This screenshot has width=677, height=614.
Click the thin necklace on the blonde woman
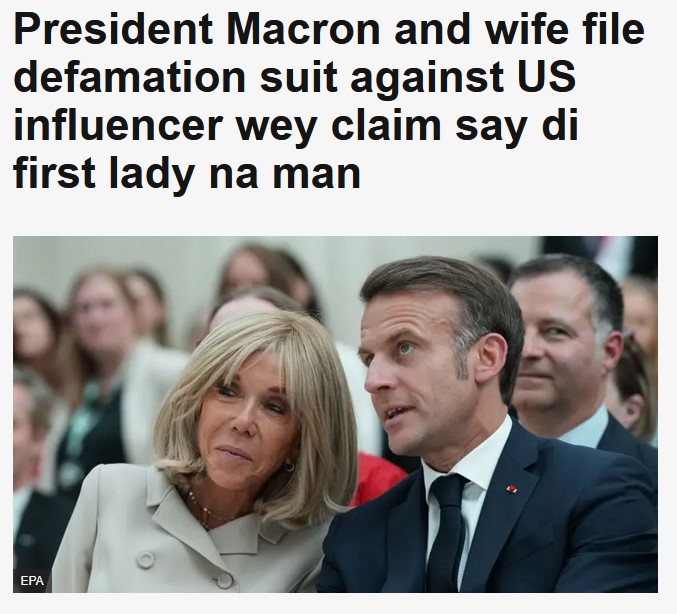coord(206,510)
